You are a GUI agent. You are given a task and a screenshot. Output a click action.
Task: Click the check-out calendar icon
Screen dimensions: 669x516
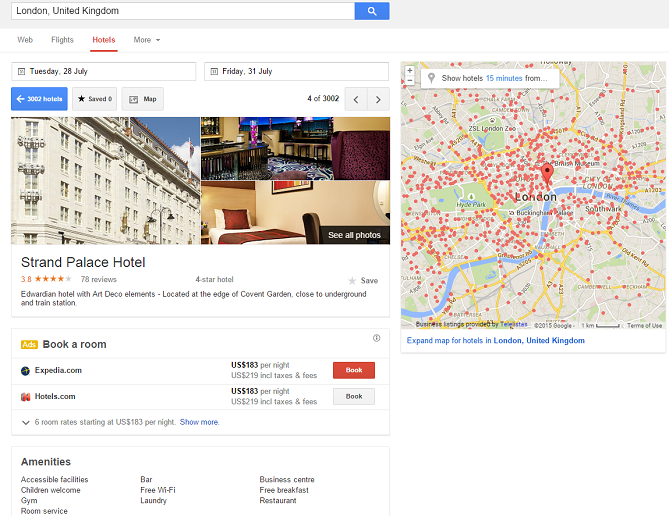(214, 71)
